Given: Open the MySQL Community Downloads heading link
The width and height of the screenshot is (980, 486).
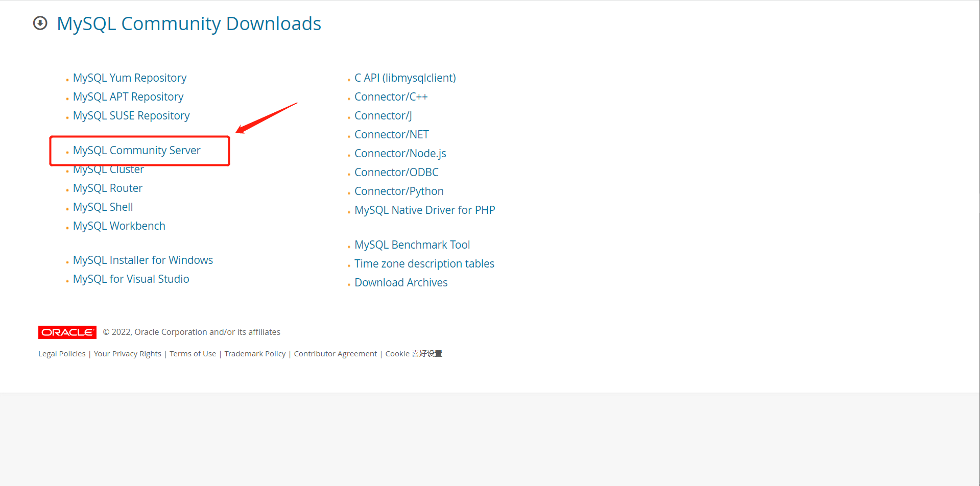Looking at the screenshot, I should (x=189, y=24).
